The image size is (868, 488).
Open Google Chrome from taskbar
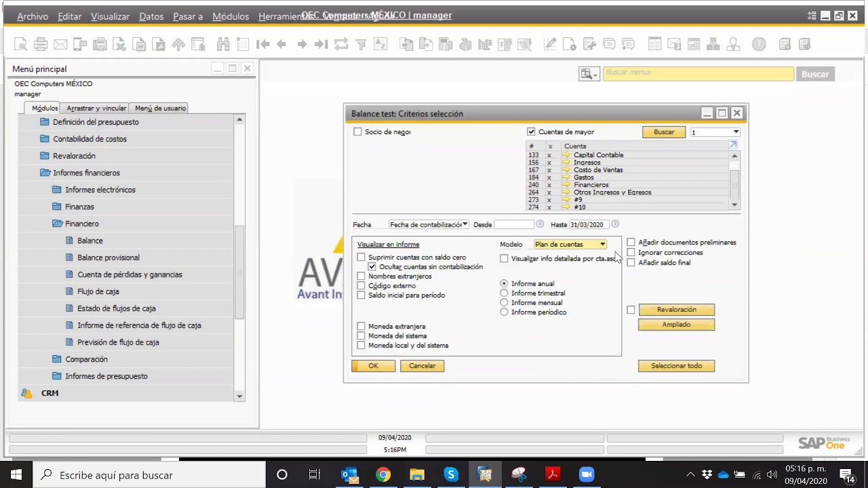383,474
